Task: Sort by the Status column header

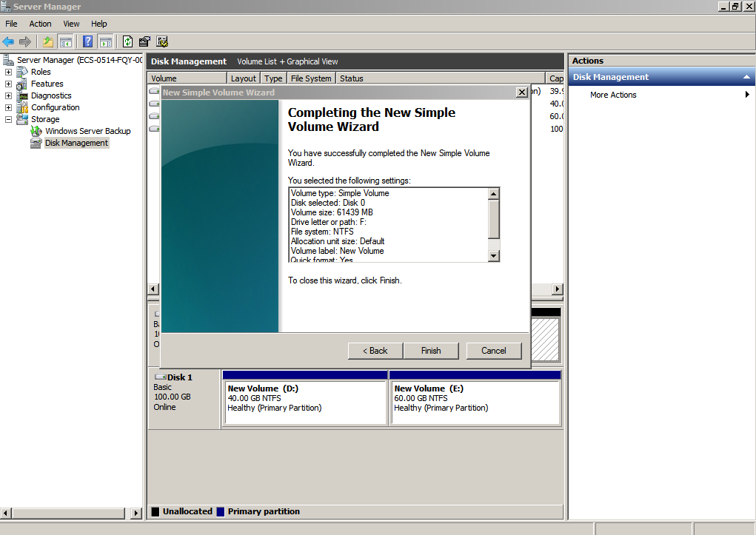Action: 440,78
